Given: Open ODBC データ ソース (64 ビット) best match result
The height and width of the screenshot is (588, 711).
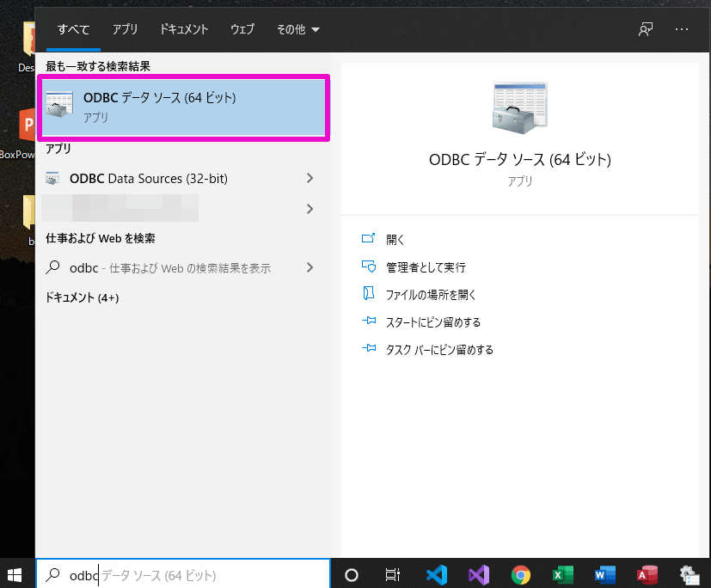Looking at the screenshot, I should pyautogui.click(x=184, y=108).
